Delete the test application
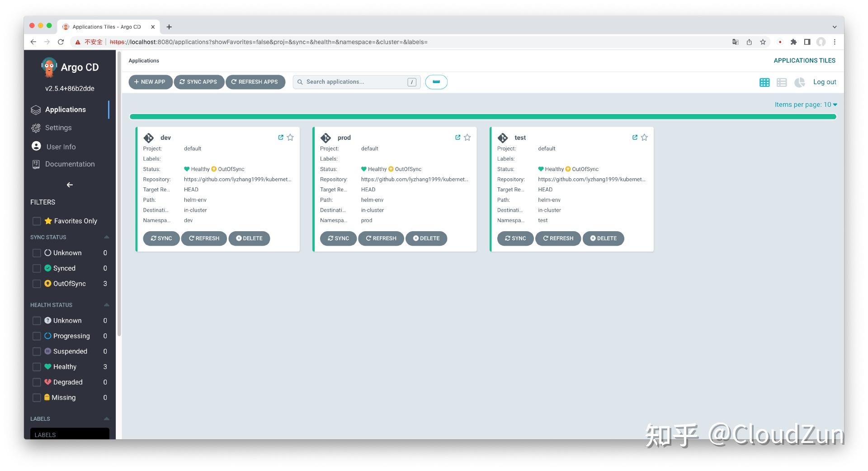This screenshot has width=868, height=471. pos(603,238)
